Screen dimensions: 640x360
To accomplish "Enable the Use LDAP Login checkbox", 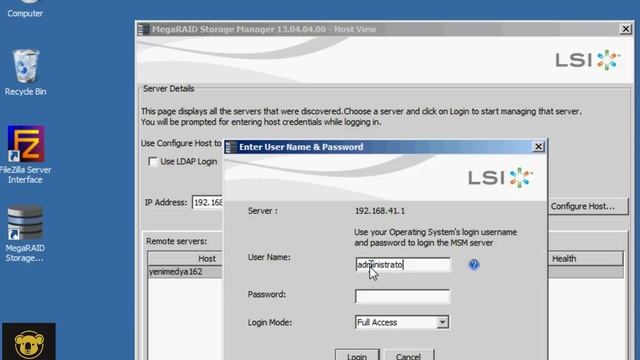I will coord(153,162).
